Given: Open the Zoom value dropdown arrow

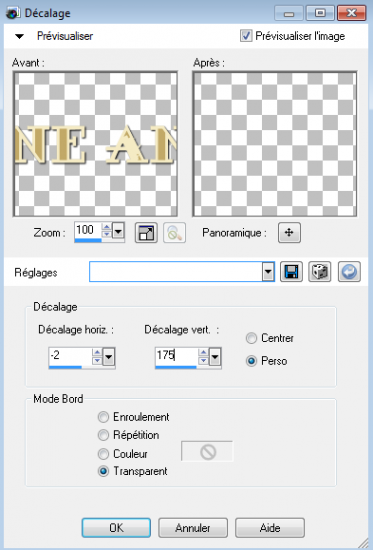Looking at the screenshot, I should 118,231.
